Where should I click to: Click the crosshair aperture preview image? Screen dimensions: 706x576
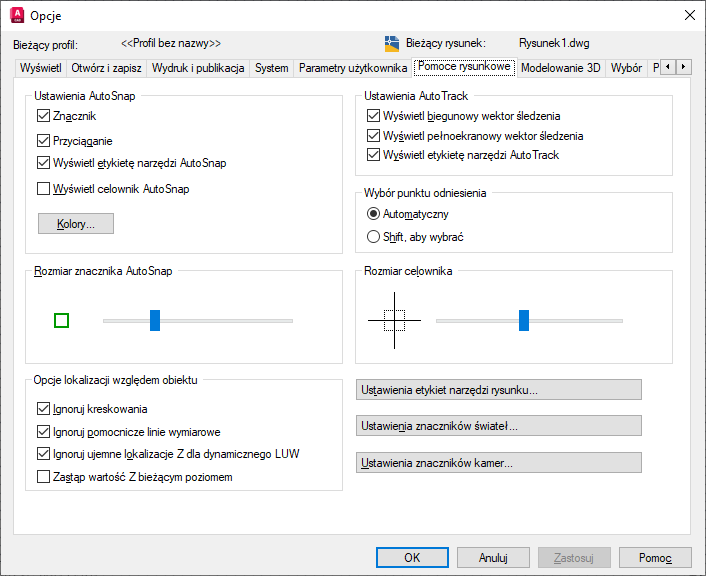(394, 320)
